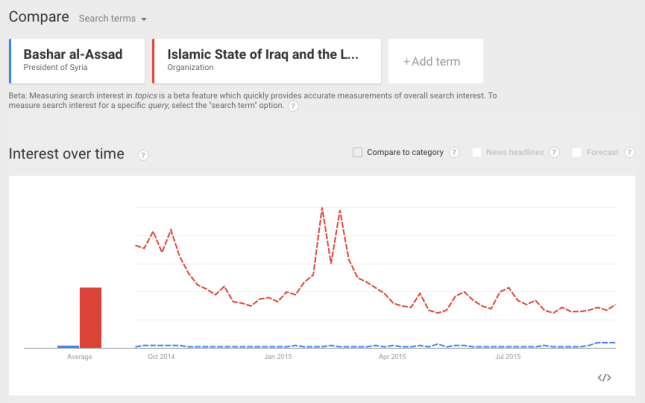Click the blue average bar

[x=68, y=347]
